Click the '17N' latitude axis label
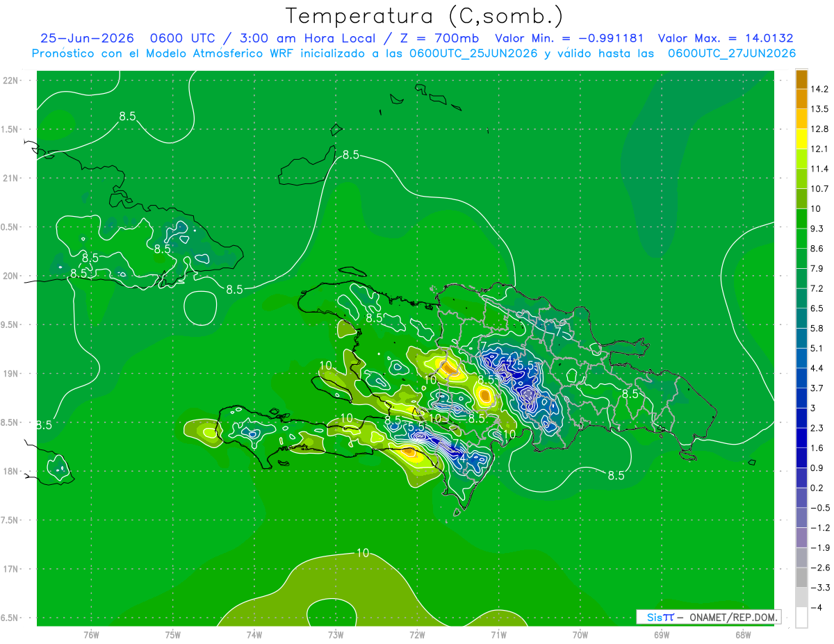Image resolution: width=834 pixels, height=644 pixels. pyautogui.click(x=10, y=569)
